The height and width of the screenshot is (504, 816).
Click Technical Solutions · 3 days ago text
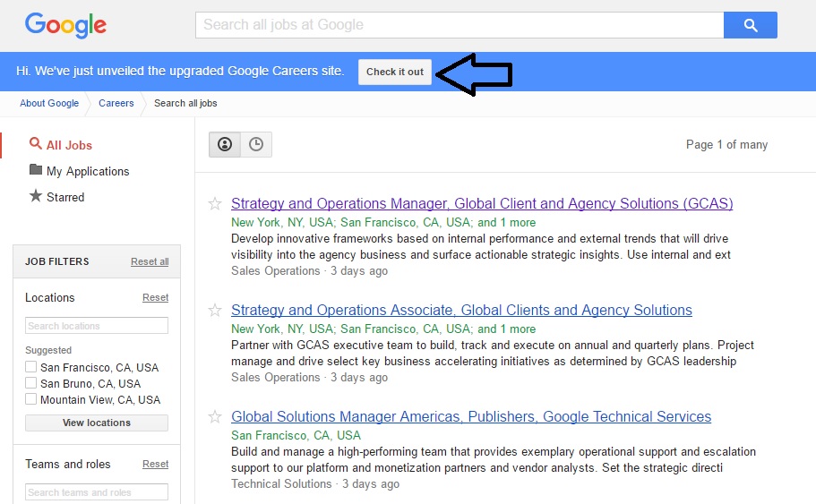tap(315, 483)
